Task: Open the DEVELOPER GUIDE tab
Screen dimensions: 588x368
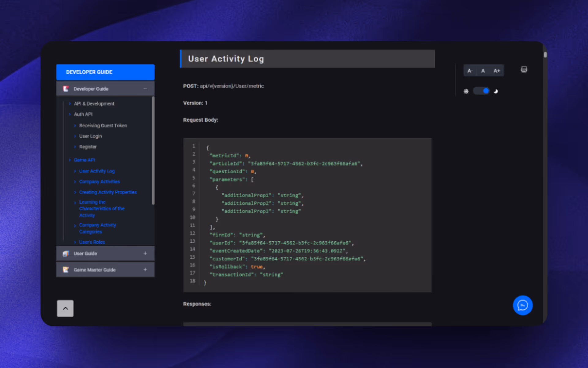Action: [105, 72]
